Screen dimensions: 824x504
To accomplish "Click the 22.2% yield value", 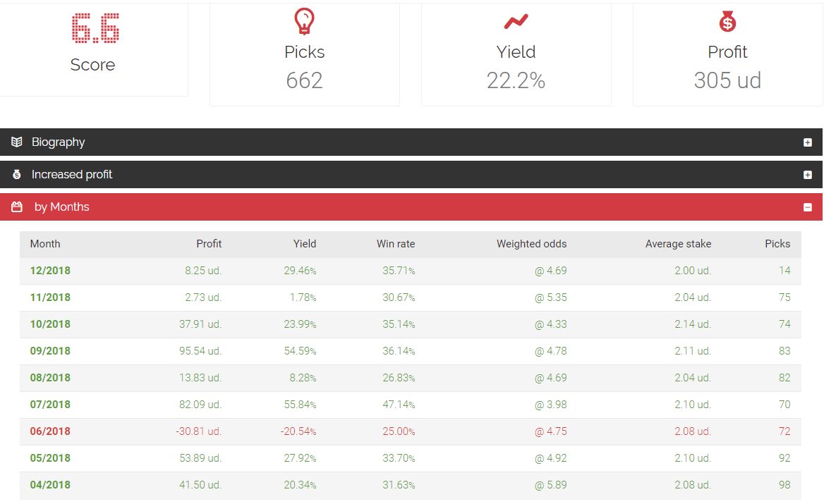I will point(516,80).
